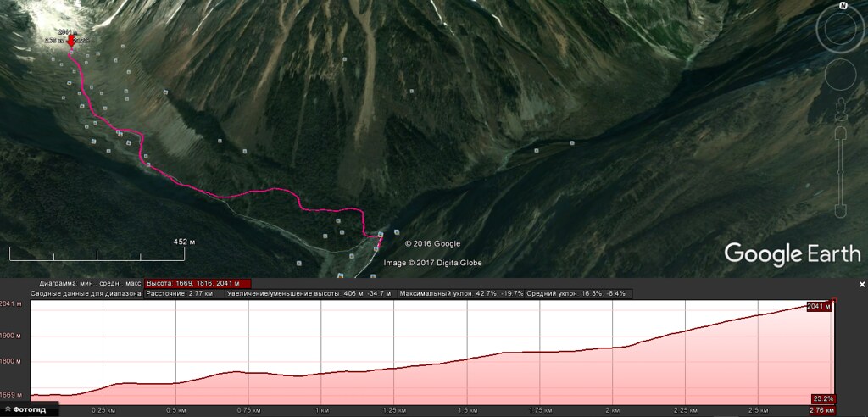This screenshot has width=868, height=417.
Task: Zoom out using bottom of zoom slider
Action: click(x=842, y=210)
